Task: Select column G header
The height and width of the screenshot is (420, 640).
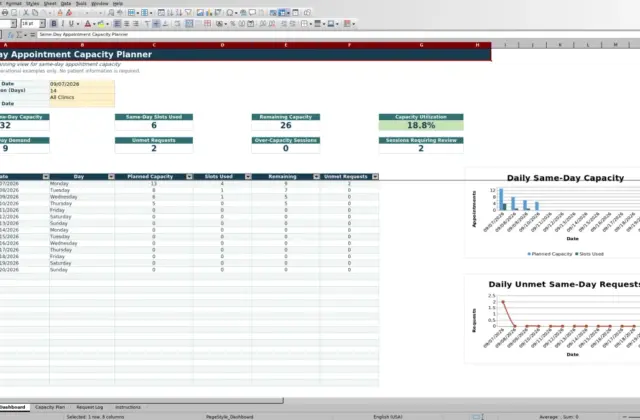Action: coord(421,45)
